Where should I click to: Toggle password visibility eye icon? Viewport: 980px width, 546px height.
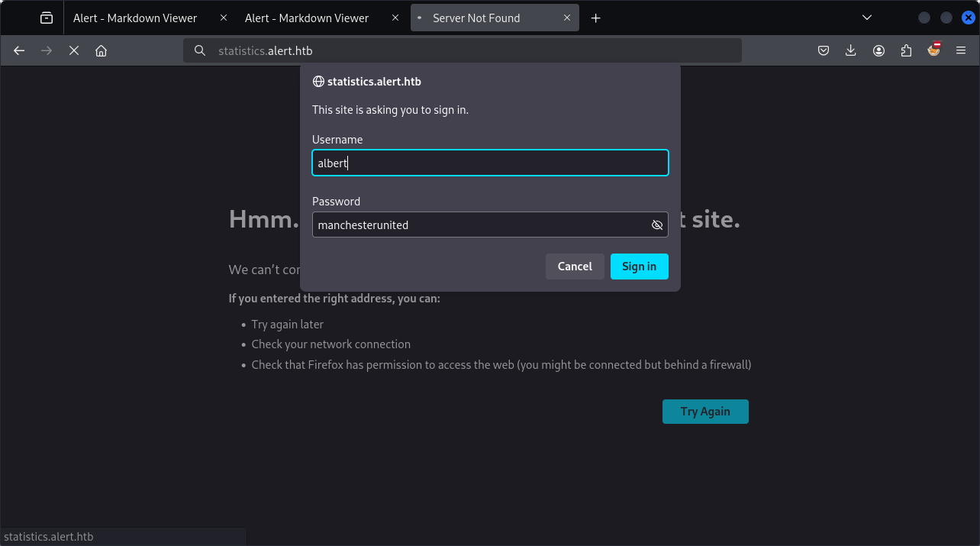point(656,225)
